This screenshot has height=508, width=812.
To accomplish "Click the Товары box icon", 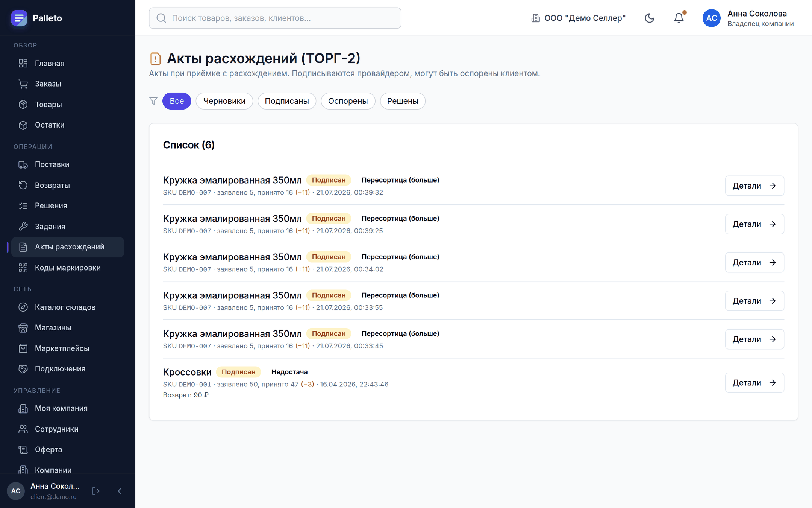I will (x=23, y=105).
